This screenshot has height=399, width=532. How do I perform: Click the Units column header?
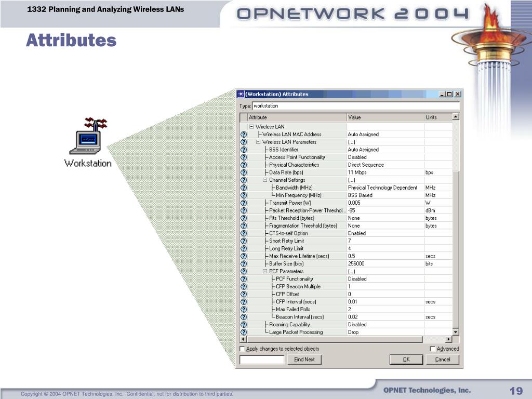[x=438, y=117]
